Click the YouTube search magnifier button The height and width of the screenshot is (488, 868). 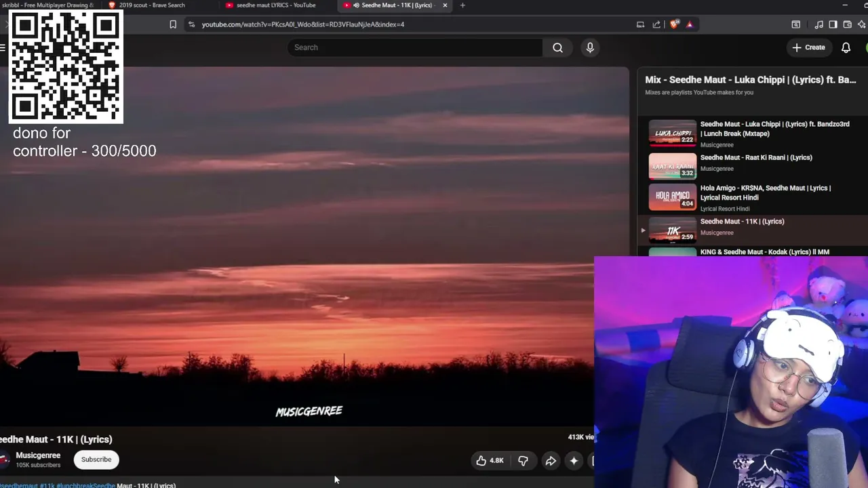pyautogui.click(x=557, y=47)
